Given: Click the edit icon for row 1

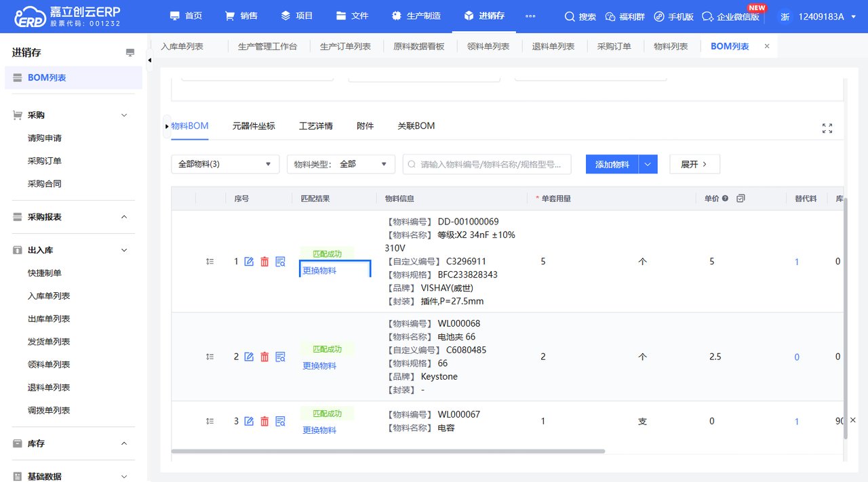Looking at the screenshot, I should click(249, 262).
